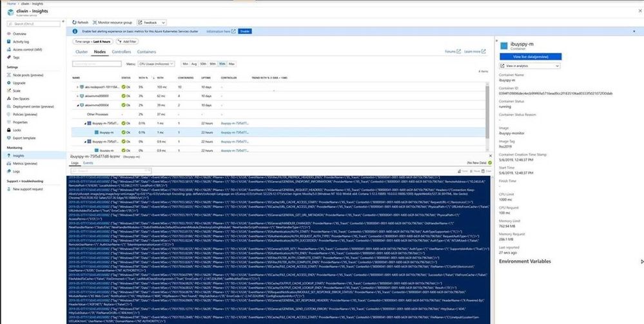
Task: Switch to the Events tab in the live panel
Action: [88, 163]
